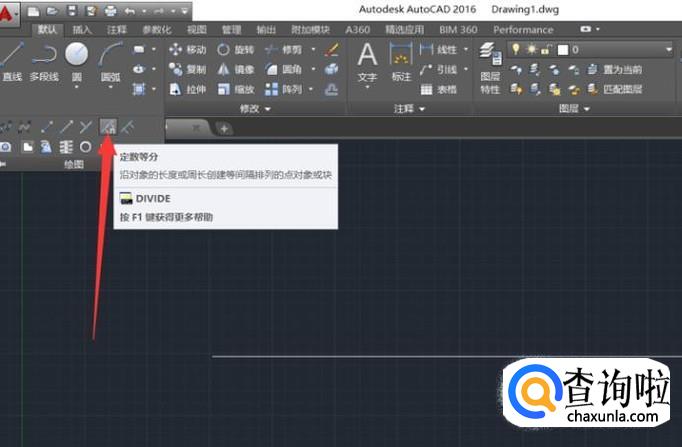This screenshot has height=447, width=682.
Task: Click the Undo arrow in Quick Access toolbar
Action: pyautogui.click(x=130, y=11)
